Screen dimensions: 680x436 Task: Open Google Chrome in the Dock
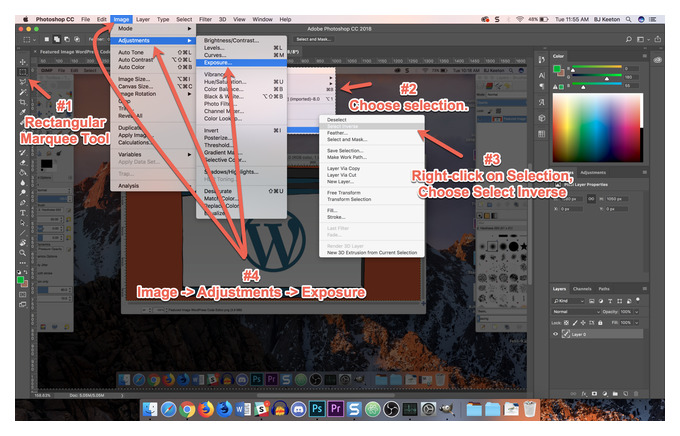[187, 409]
